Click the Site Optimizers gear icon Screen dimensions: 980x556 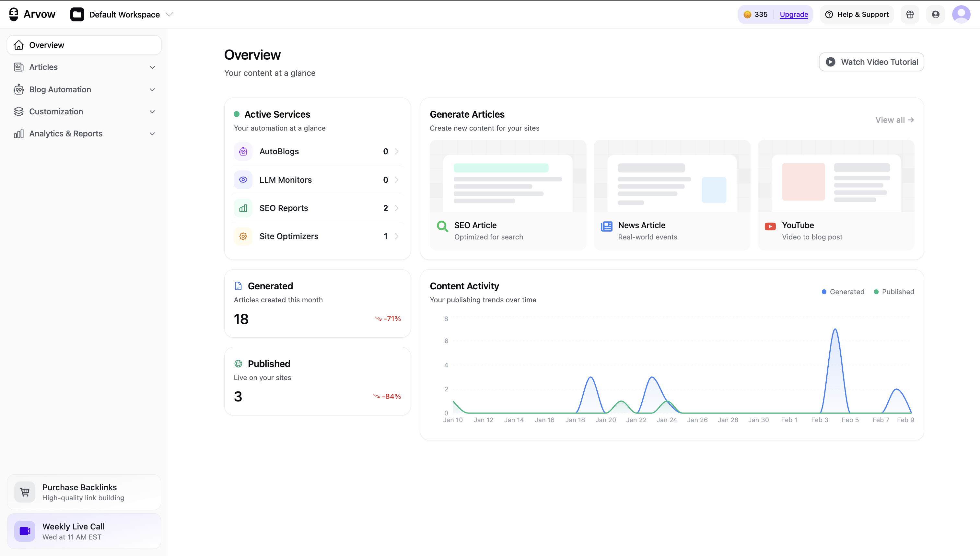coord(243,236)
